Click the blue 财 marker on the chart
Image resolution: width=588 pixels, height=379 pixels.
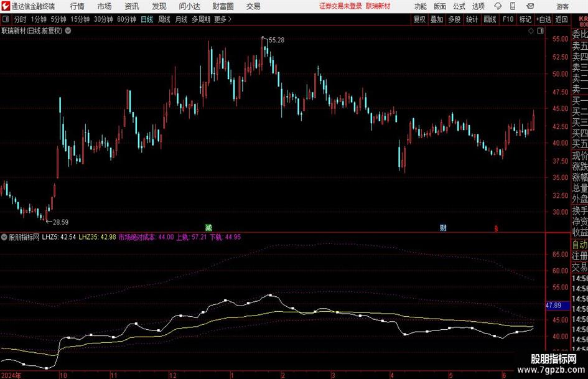(443, 227)
